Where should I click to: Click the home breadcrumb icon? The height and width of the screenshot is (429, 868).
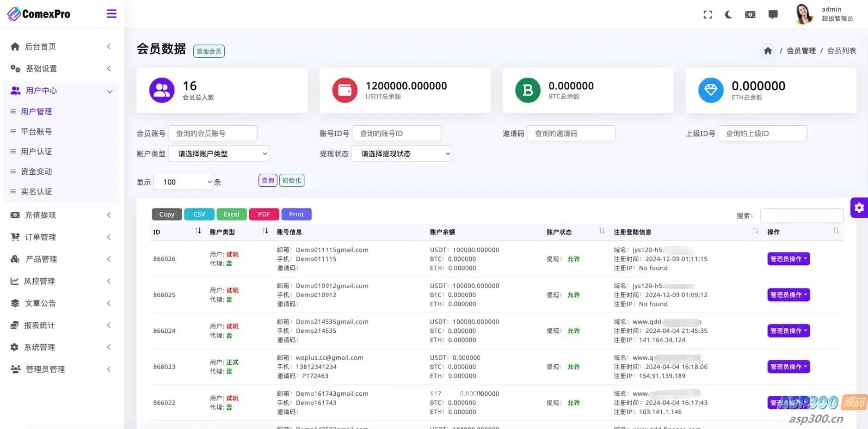[768, 51]
